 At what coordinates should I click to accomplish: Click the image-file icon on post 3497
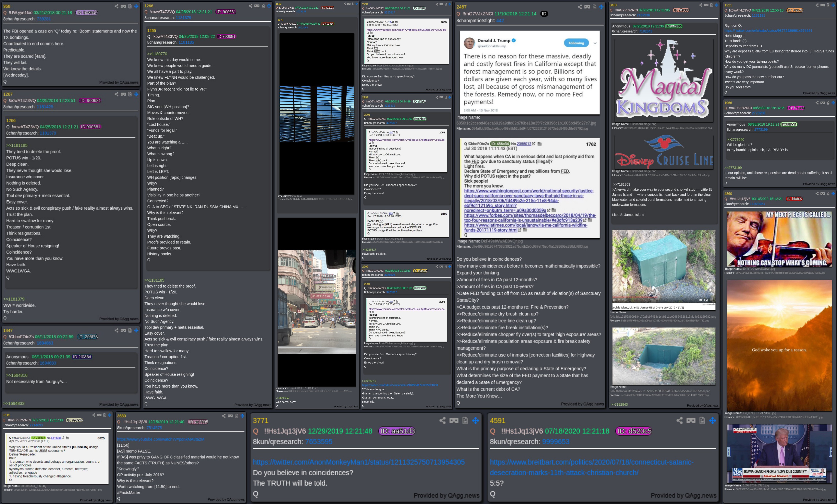pyautogui.click(x=712, y=5)
